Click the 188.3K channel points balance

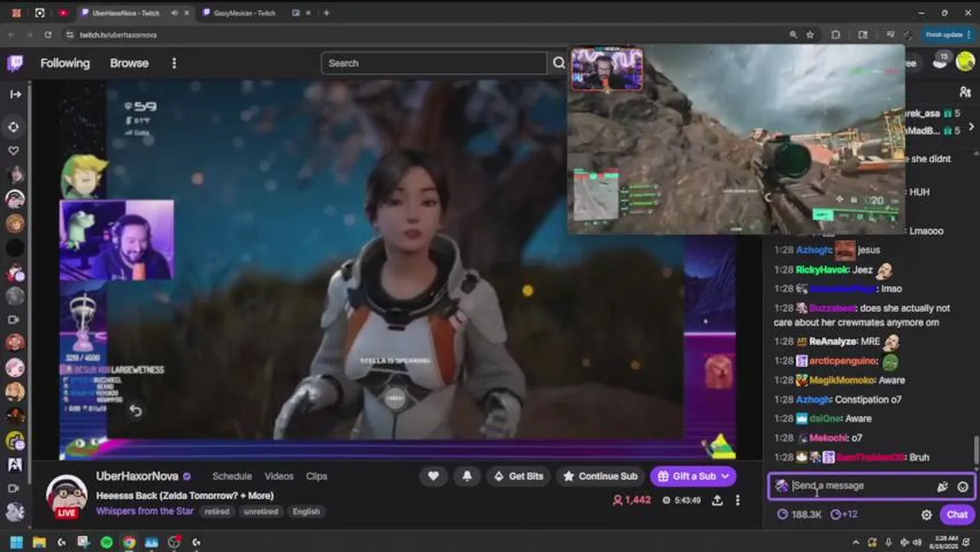pos(800,514)
